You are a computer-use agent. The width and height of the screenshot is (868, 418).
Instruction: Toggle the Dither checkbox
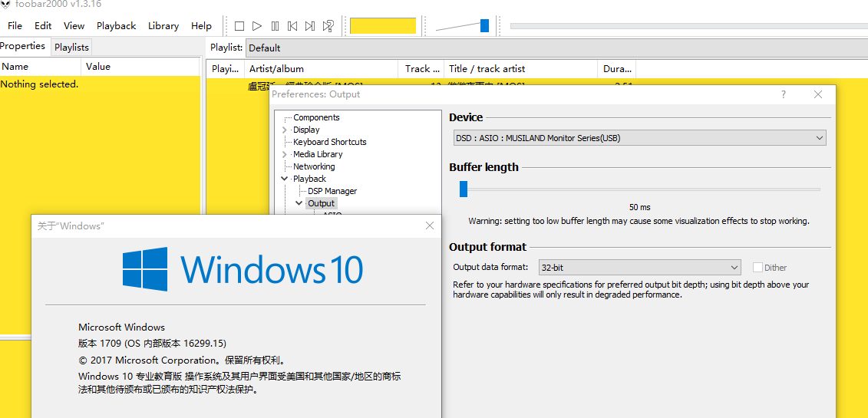coord(757,268)
